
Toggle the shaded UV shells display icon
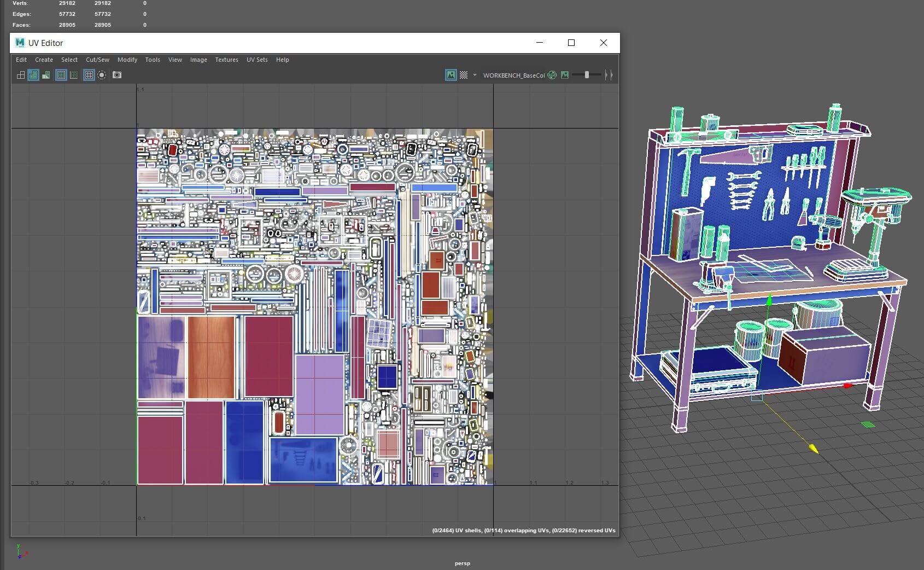point(33,75)
